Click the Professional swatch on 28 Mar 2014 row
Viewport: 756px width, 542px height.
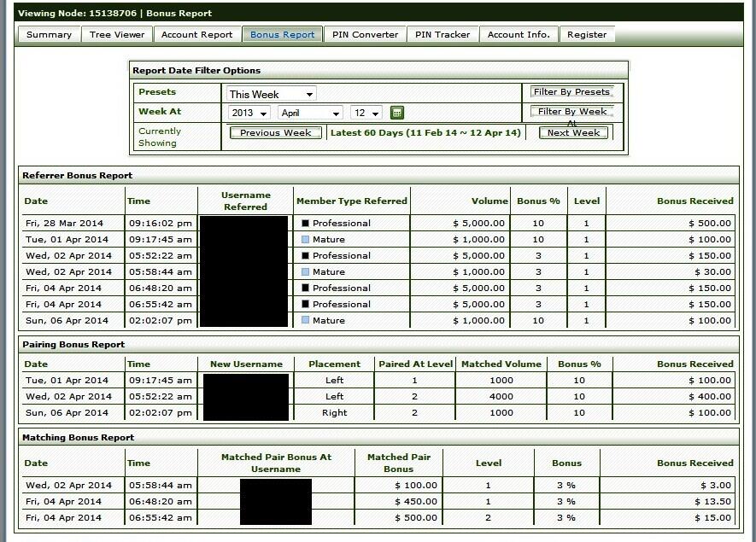coord(305,223)
